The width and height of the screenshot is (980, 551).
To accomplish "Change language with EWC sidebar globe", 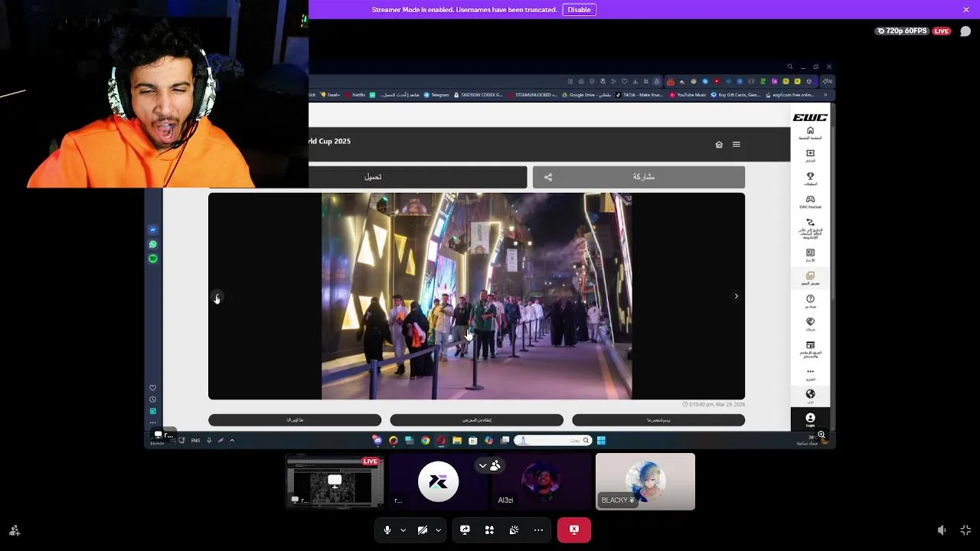I will coord(810,396).
